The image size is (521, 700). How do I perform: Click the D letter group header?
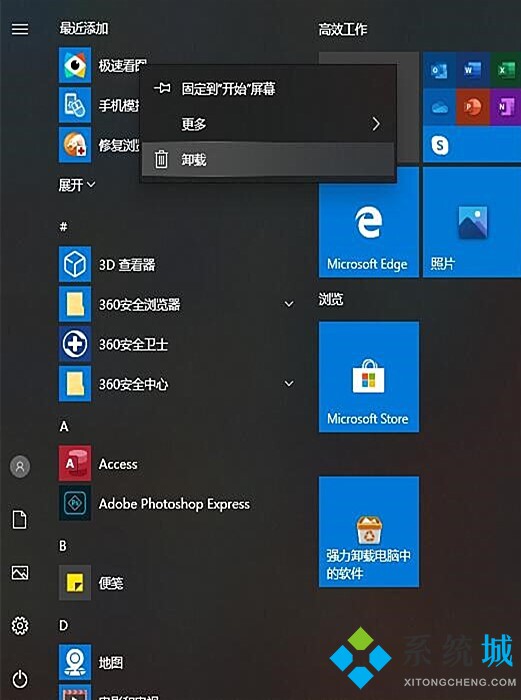(63, 625)
